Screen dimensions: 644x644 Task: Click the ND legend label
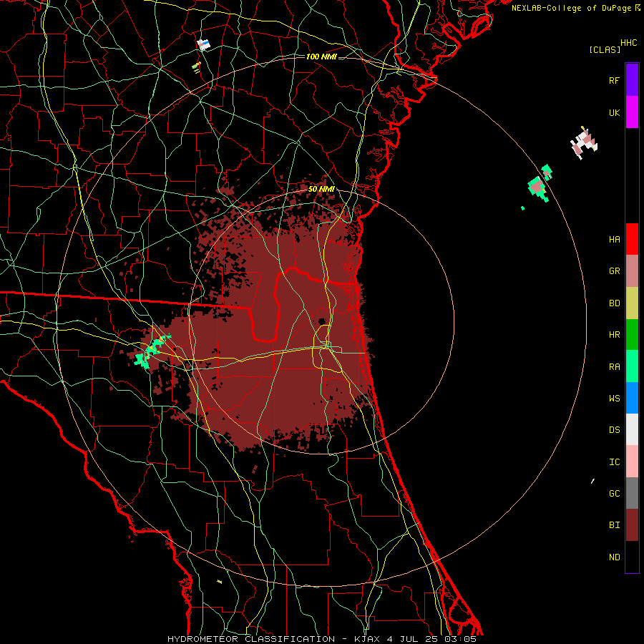click(614, 557)
